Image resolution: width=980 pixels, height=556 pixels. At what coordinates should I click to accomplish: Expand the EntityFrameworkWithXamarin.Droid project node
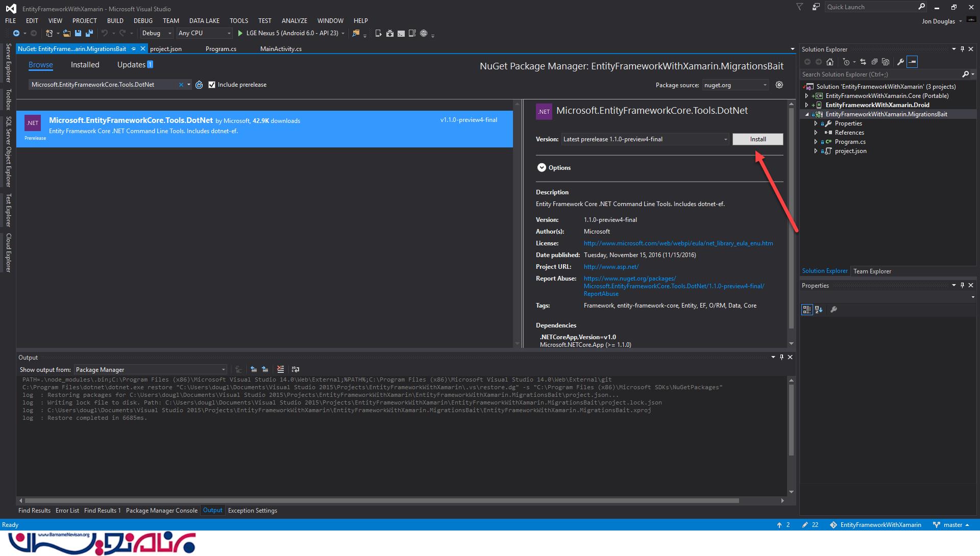click(x=807, y=105)
